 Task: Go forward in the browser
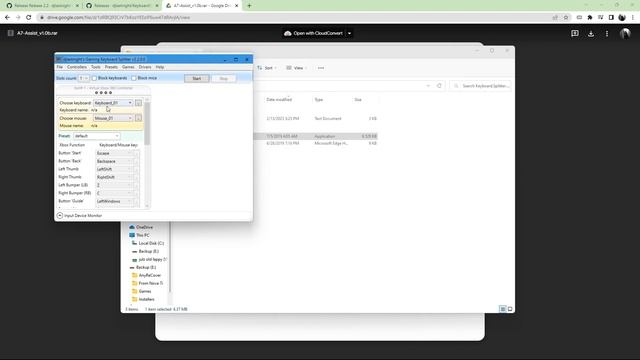click(x=18, y=18)
